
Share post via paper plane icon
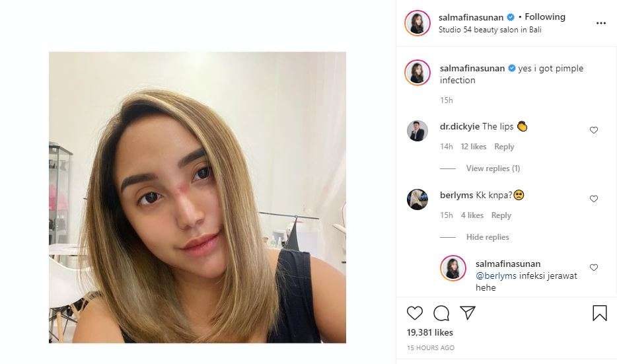click(468, 313)
